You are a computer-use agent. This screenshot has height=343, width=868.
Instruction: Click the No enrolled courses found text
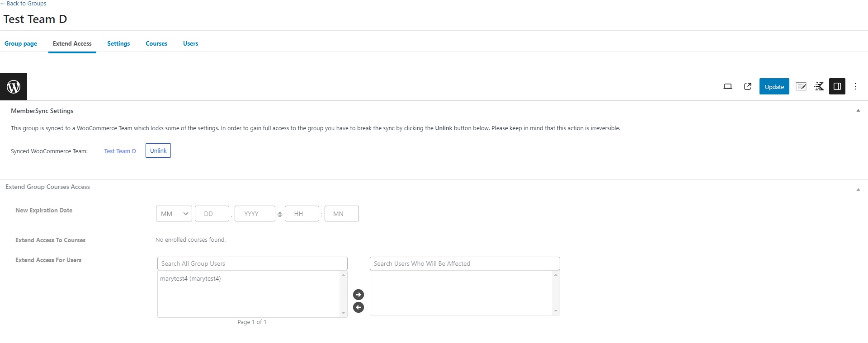point(190,240)
